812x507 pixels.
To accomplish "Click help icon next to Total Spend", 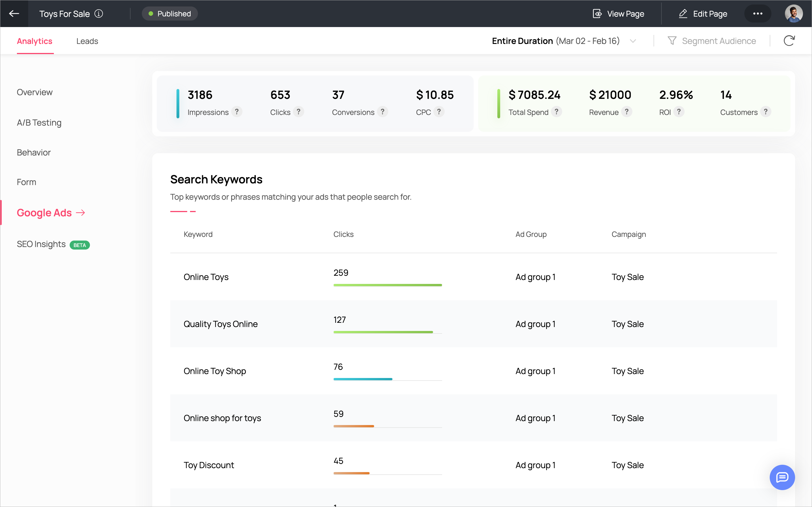I will (x=557, y=112).
